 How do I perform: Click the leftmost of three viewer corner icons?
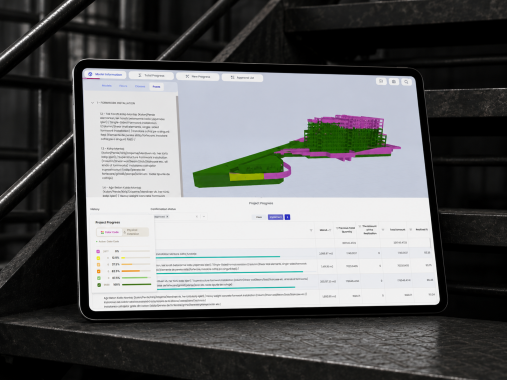coord(381,81)
